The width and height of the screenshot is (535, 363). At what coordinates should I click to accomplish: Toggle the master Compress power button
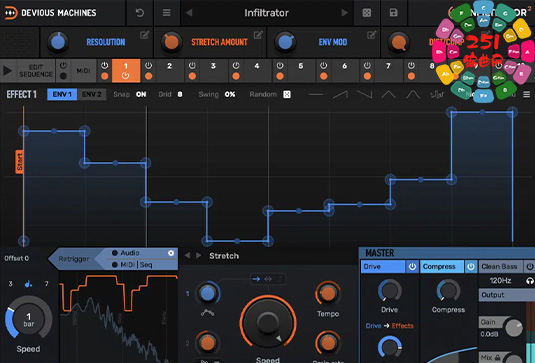tap(471, 266)
